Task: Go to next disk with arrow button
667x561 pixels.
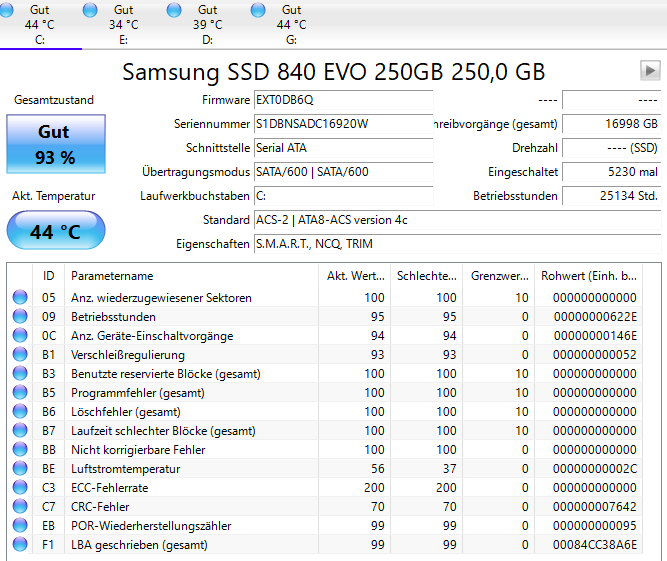Action: pos(650,70)
